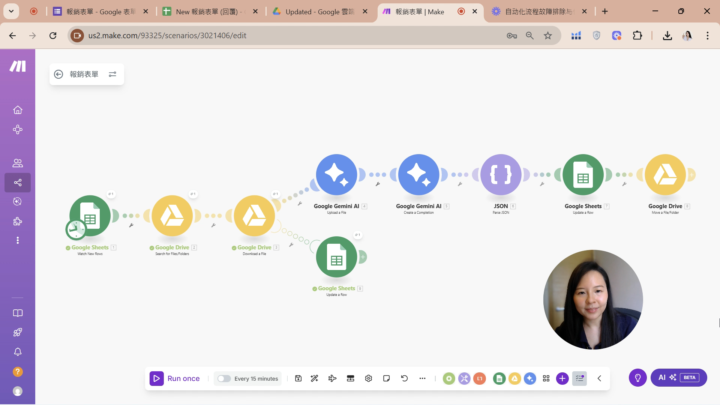Open the Google Drive Download a File module

click(254, 215)
